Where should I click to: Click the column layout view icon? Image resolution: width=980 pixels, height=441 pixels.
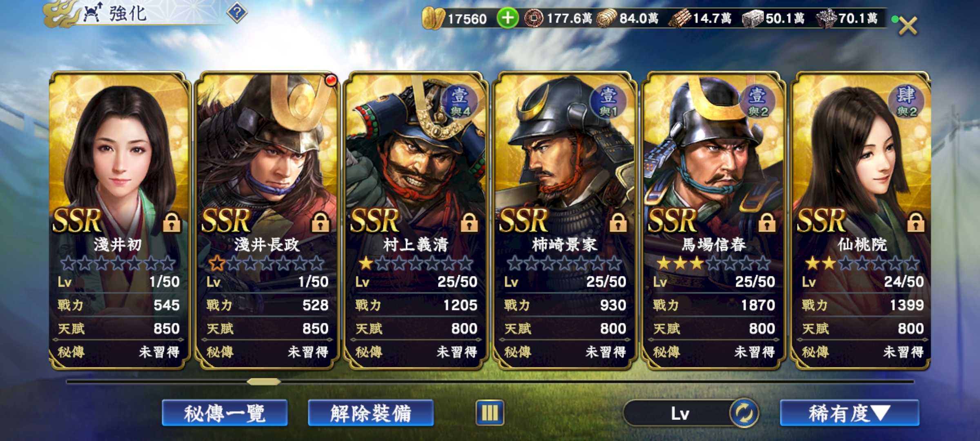(x=490, y=413)
